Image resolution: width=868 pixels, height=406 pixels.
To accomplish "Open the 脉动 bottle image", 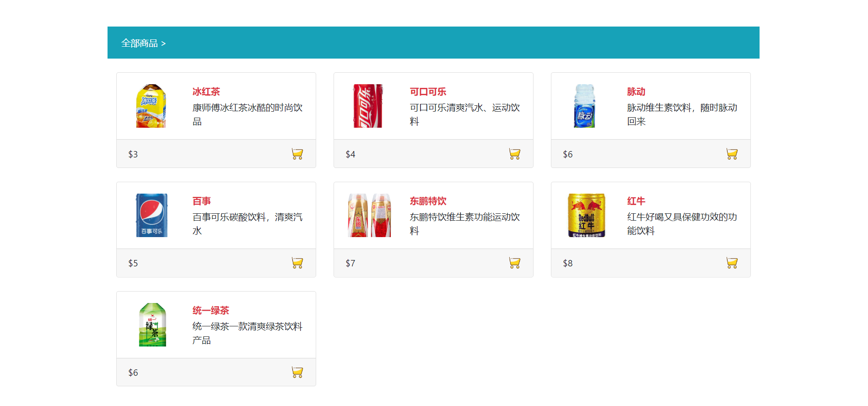I will click(x=586, y=106).
